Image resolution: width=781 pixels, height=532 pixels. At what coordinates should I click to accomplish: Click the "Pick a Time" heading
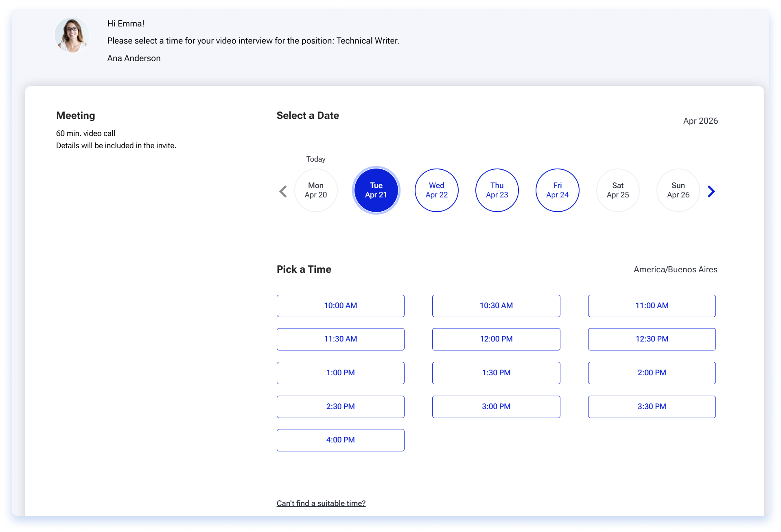[x=304, y=269]
